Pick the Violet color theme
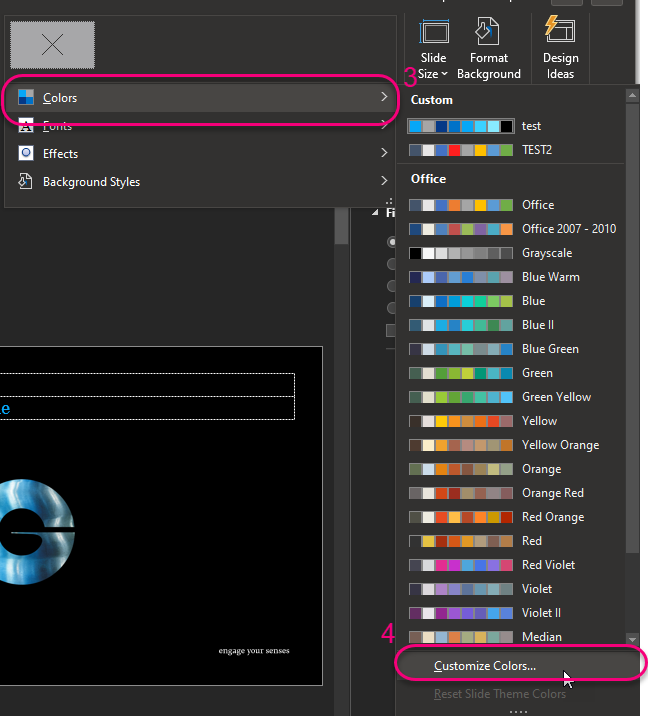Image resolution: width=648 pixels, height=716 pixels. coord(511,589)
